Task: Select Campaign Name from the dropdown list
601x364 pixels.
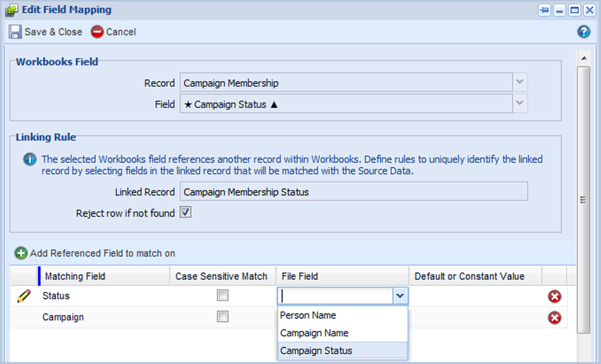Action: [x=343, y=333]
